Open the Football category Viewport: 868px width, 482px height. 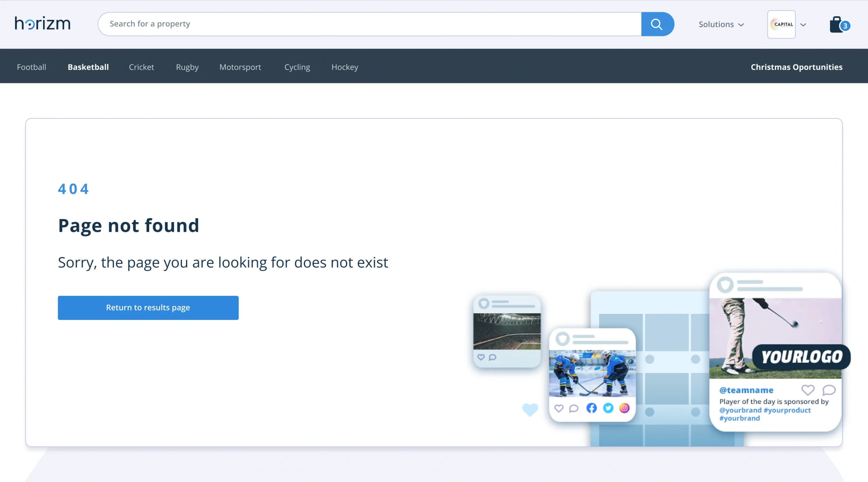tap(32, 67)
